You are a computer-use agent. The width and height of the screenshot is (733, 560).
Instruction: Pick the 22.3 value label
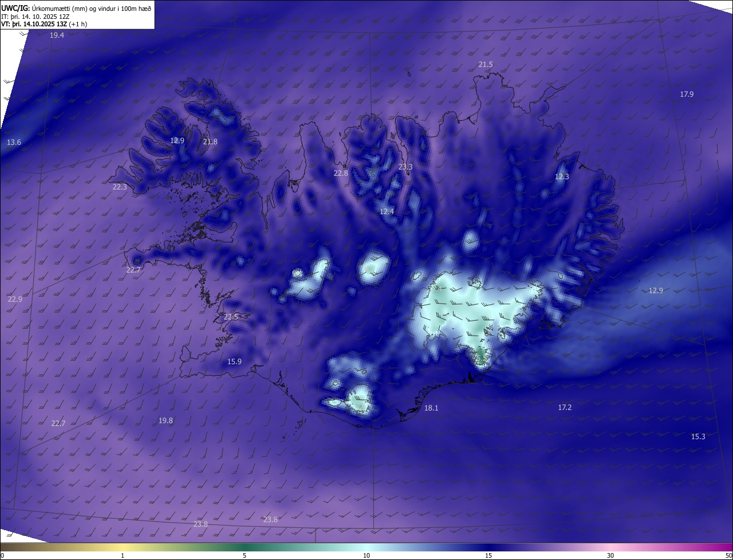pos(120,187)
